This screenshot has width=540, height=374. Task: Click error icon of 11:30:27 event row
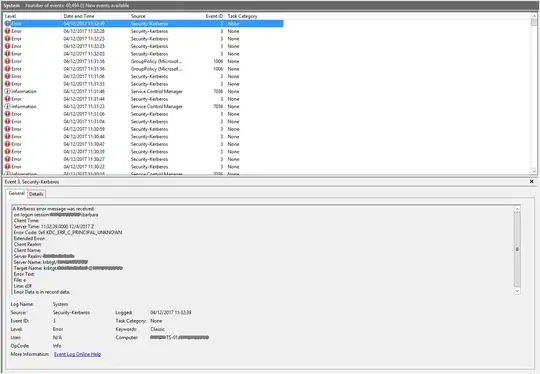click(x=7, y=159)
